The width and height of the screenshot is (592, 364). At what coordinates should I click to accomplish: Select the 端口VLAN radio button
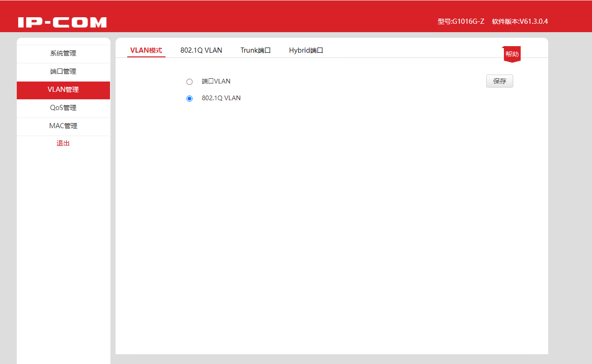pyautogui.click(x=189, y=82)
